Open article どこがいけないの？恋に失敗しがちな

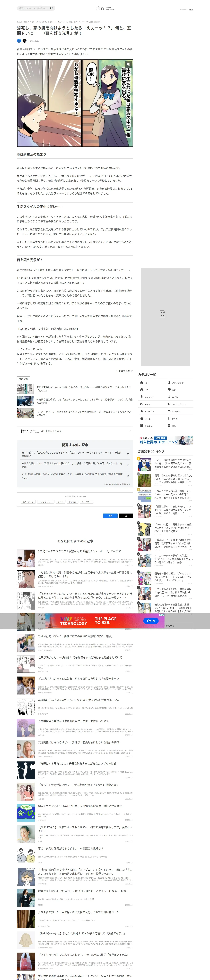75,686
